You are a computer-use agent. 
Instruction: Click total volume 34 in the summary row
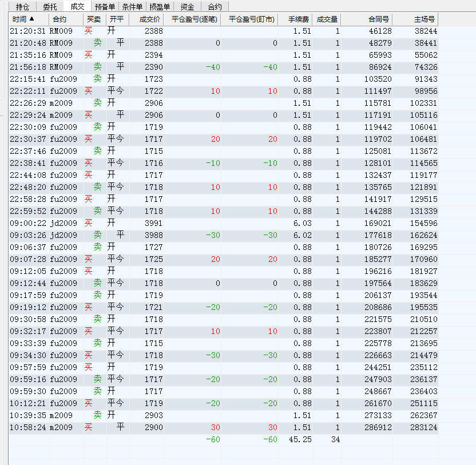pos(335,439)
